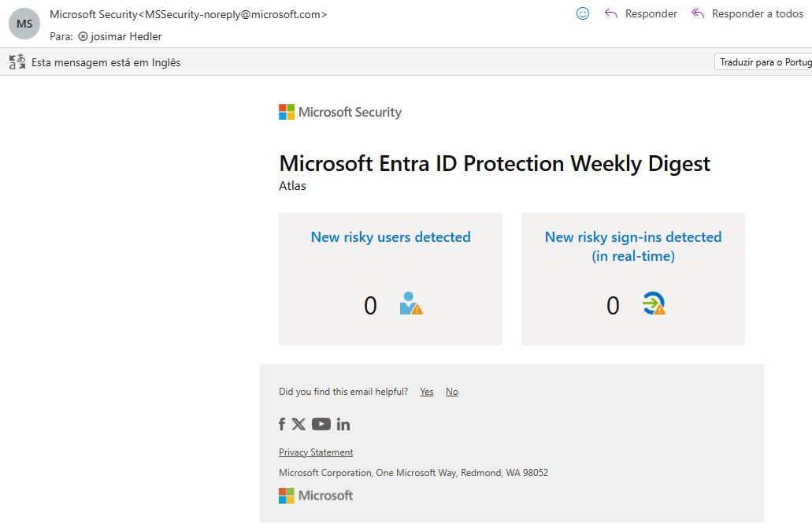Click the Microsoft Security header logo
812x532 pixels.
340,112
